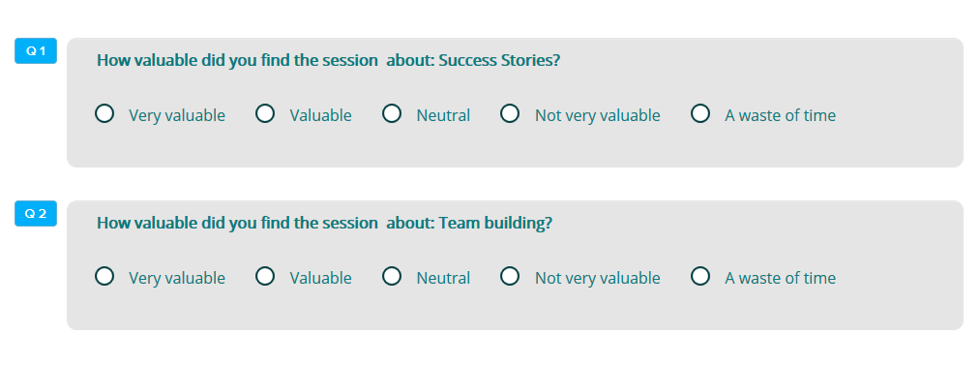Select Very valuable radio for Team building
Image resolution: width=980 pixels, height=366 pixels.
click(104, 276)
